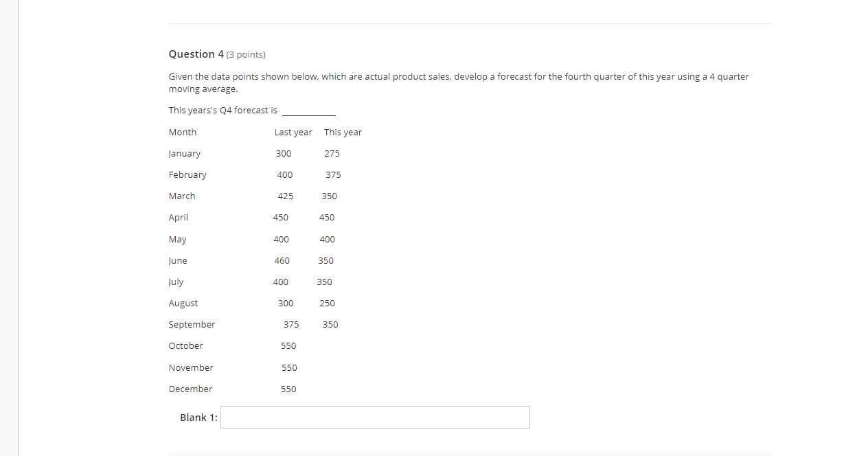Click October's Last year value 550
This screenshot has width=868, height=456.
(x=288, y=345)
